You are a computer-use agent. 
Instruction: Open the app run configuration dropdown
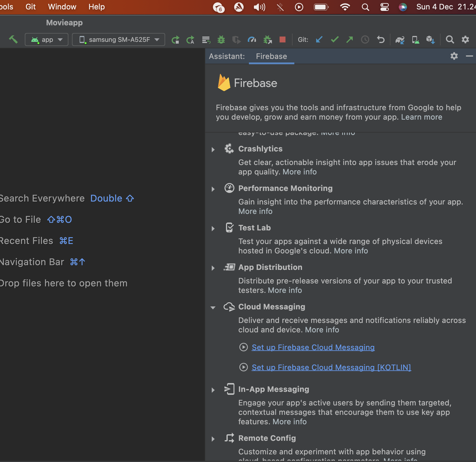pyautogui.click(x=47, y=39)
